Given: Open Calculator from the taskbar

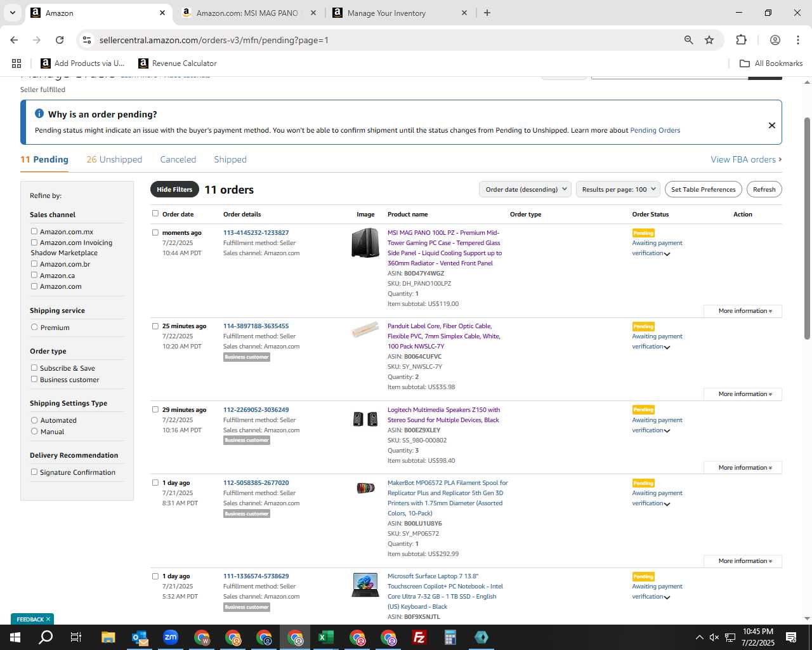Looking at the screenshot, I should coord(450,637).
